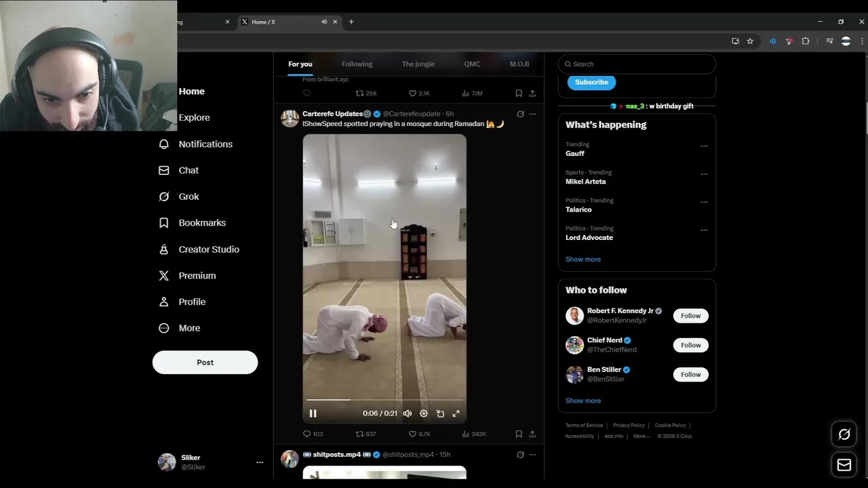Show more trends under What's happening
Screen dimensions: 868x488
pyautogui.click(x=583, y=259)
